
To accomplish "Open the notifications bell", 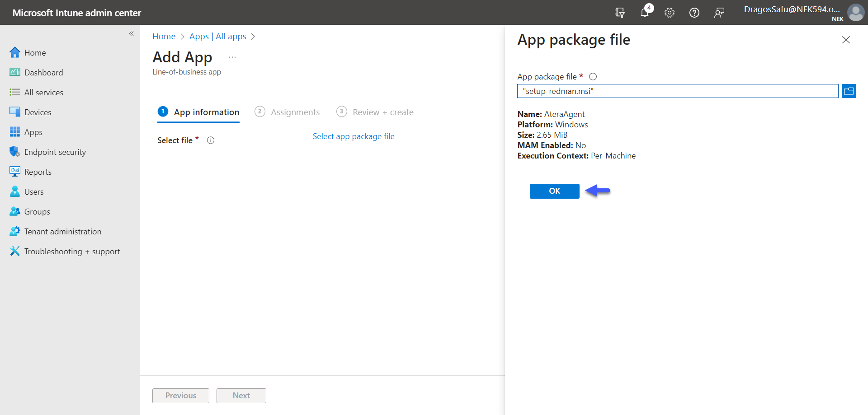I will [645, 12].
